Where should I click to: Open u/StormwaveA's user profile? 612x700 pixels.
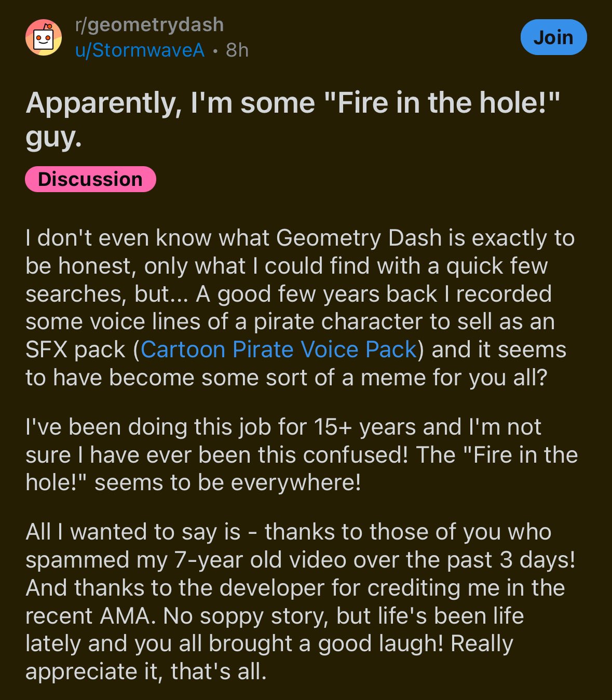point(140,50)
